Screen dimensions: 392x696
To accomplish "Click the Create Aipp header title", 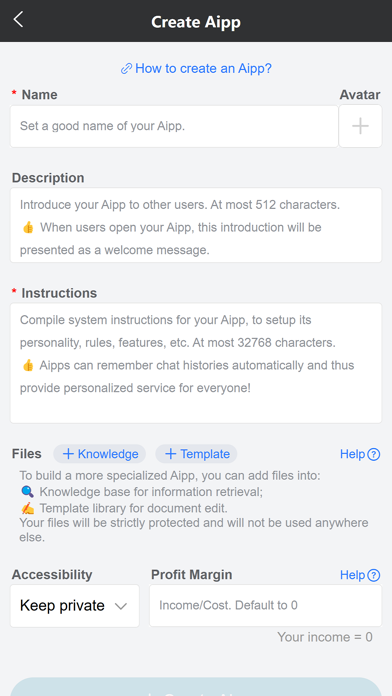I will point(196,22).
